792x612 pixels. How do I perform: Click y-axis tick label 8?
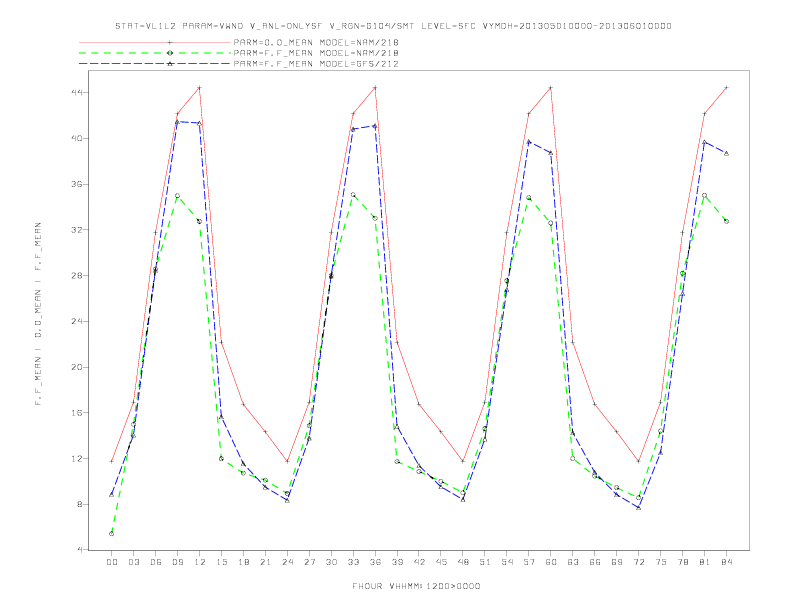tap(81, 504)
